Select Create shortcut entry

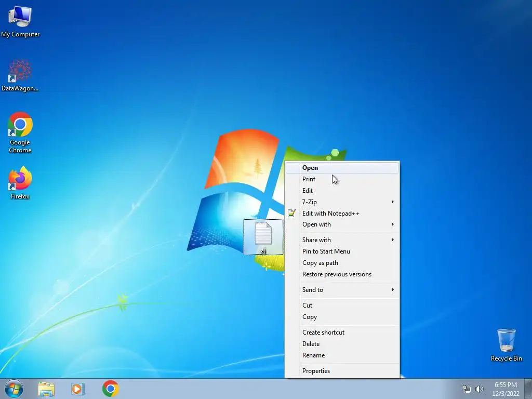coord(342,332)
